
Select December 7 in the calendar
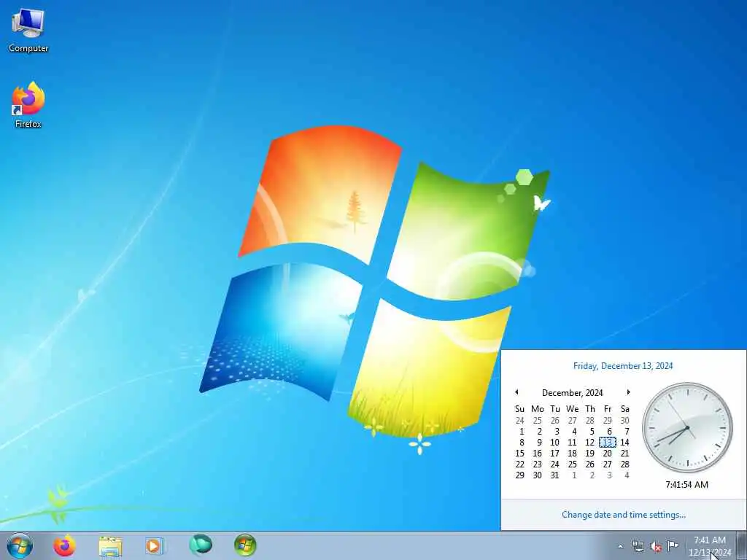(627, 432)
